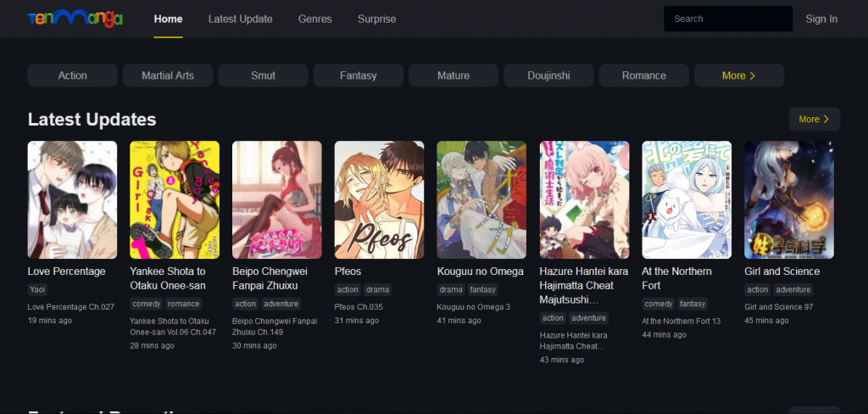
Task: Open Beipo Chengwei Fanpai Zhuixu cover
Action: click(277, 199)
